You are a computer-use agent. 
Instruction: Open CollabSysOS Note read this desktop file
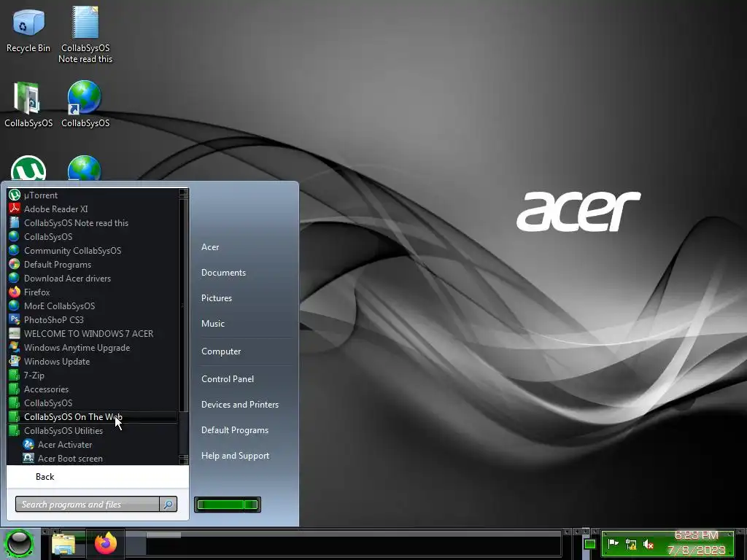[85, 34]
